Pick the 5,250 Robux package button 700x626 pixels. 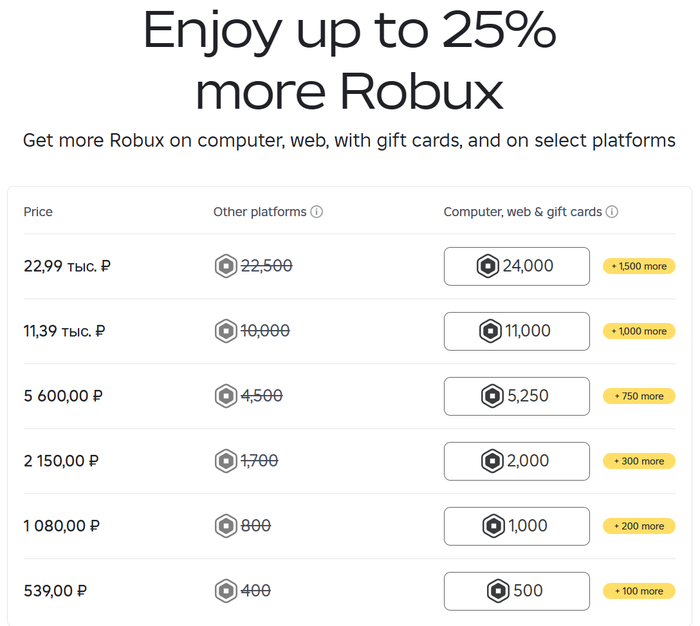(x=516, y=396)
